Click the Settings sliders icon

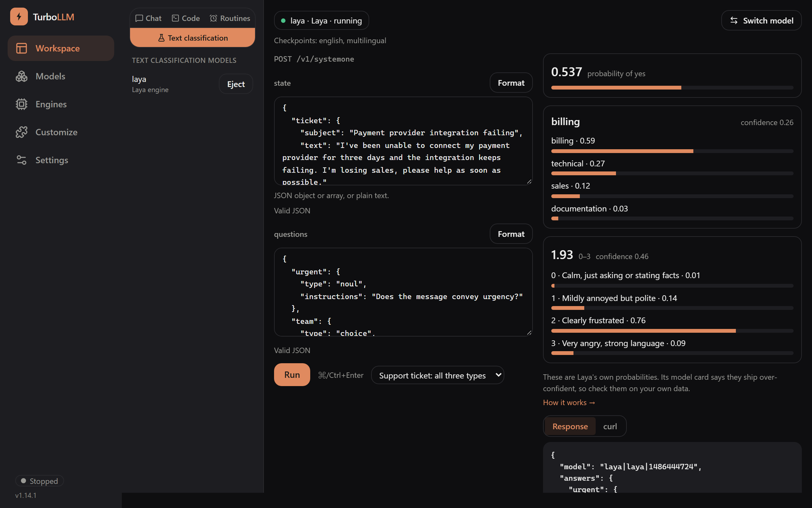click(x=22, y=160)
